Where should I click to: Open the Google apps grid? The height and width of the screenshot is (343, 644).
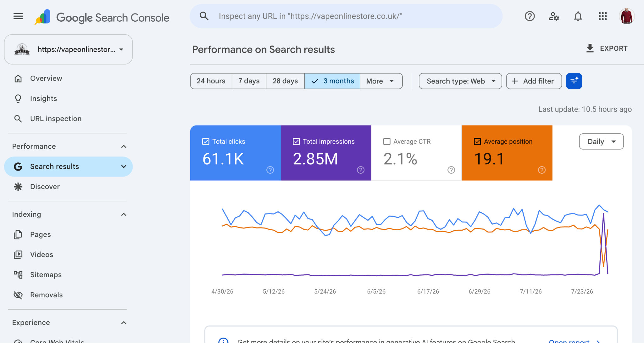click(x=602, y=16)
